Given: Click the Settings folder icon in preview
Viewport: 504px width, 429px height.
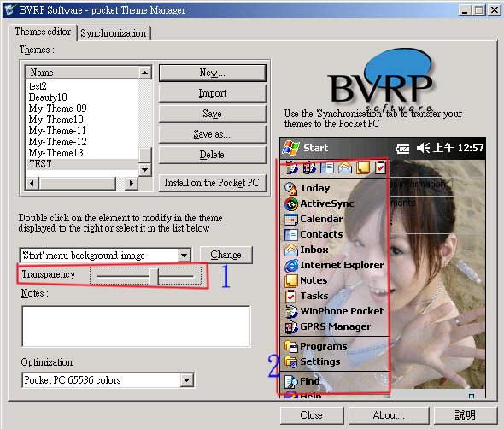Looking at the screenshot, I should [291, 361].
